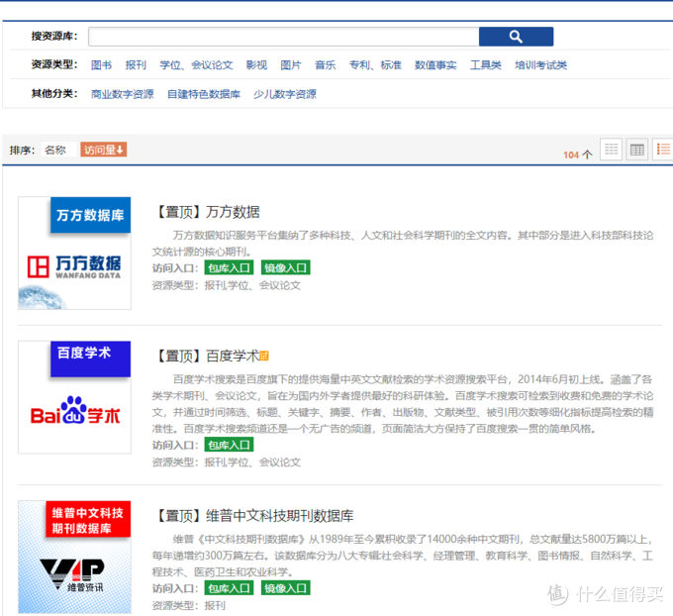This screenshot has width=673, height=616.
Task: Choose 商业数字资源 category
Action: (x=122, y=94)
